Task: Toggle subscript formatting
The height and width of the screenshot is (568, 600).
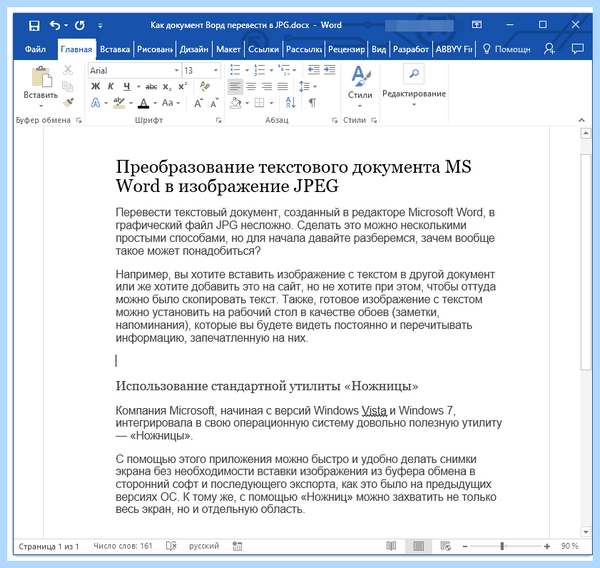Action: [167, 87]
